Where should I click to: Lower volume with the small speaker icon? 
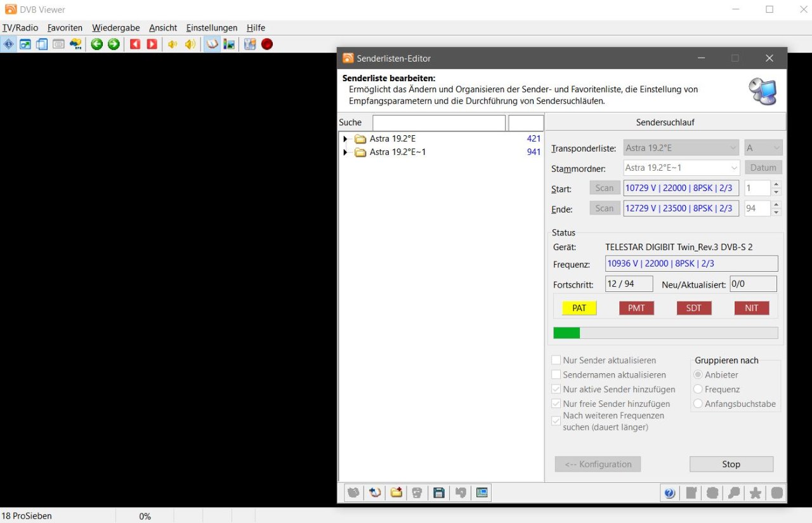pyautogui.click(x=173, y=44)
